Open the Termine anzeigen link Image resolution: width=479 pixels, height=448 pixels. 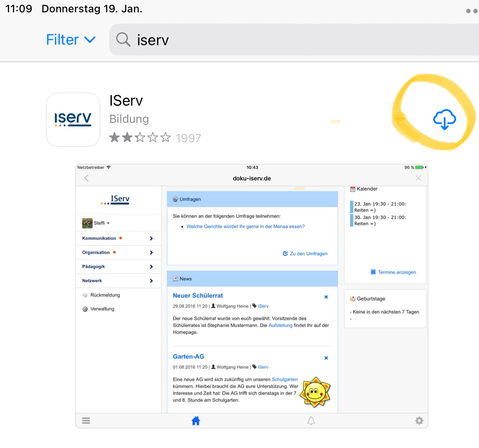coord(393,272)
